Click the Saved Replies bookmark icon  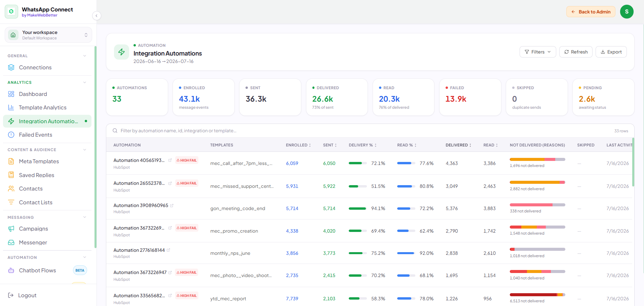pos(11,175)
